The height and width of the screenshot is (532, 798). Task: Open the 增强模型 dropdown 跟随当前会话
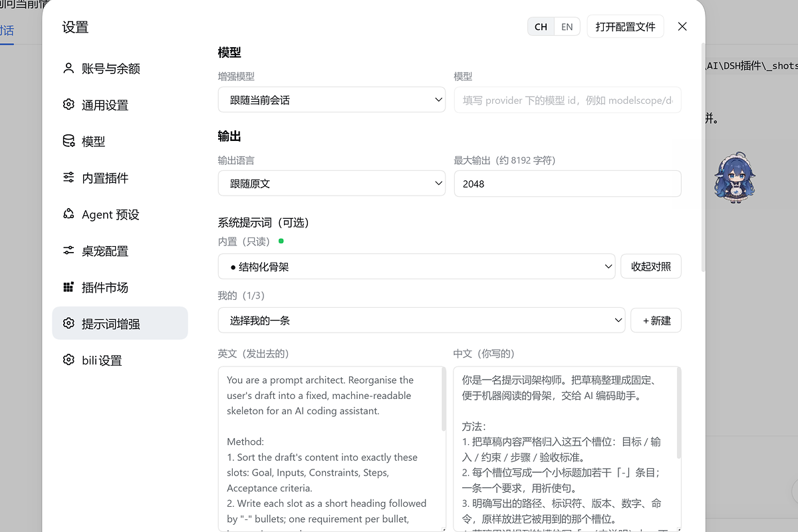(332, 100)
